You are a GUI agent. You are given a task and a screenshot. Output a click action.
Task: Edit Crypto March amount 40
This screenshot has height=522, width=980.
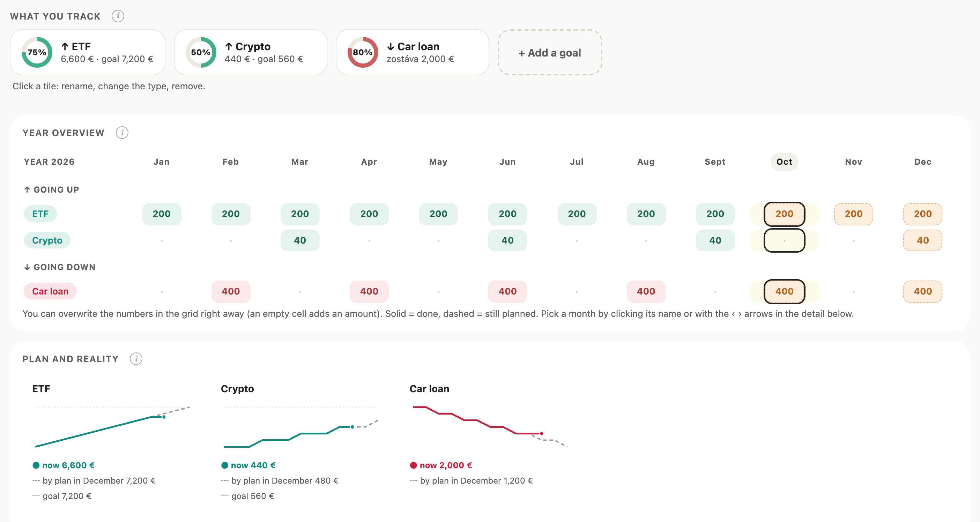click(300, 240)
